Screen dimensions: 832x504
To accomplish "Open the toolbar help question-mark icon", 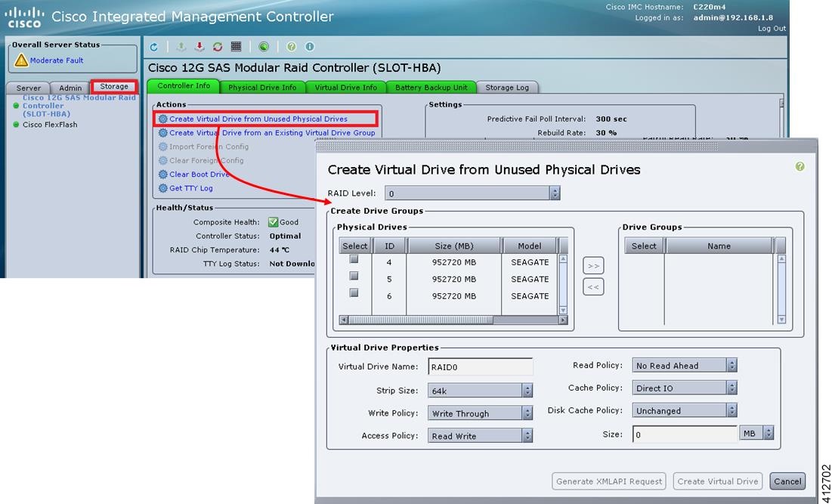I will (x=291, y=47).
